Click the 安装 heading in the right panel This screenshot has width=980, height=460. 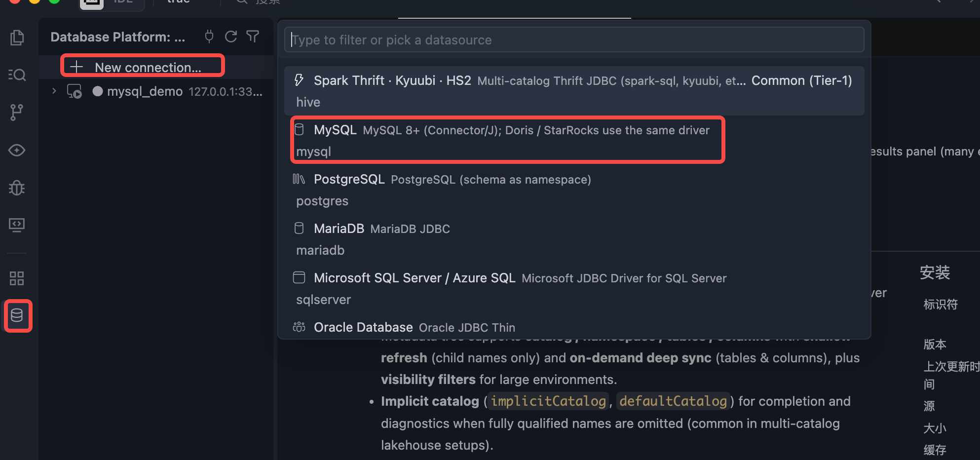[x=935, y=272]
